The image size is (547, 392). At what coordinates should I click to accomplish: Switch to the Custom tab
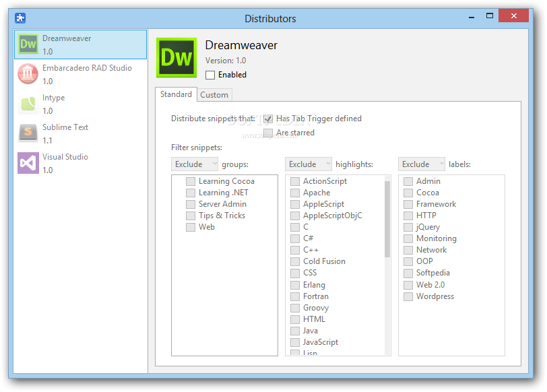point(214,95)
